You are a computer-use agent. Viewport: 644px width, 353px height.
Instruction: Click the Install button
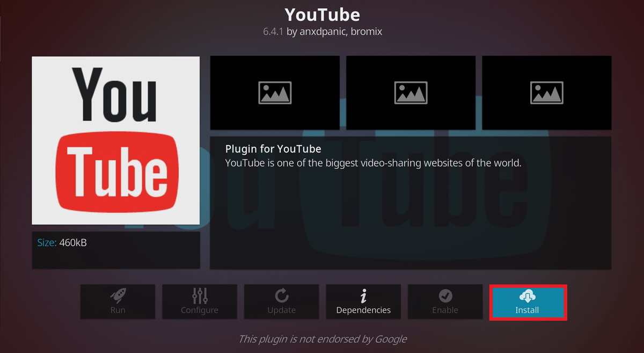[x=528, y=302]
